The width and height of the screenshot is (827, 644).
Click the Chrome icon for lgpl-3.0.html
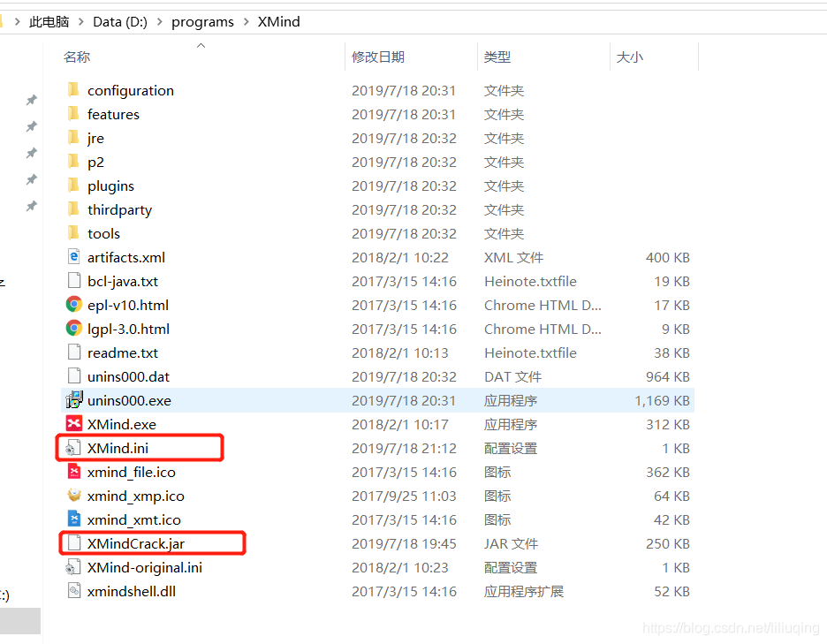coord(74,328)
